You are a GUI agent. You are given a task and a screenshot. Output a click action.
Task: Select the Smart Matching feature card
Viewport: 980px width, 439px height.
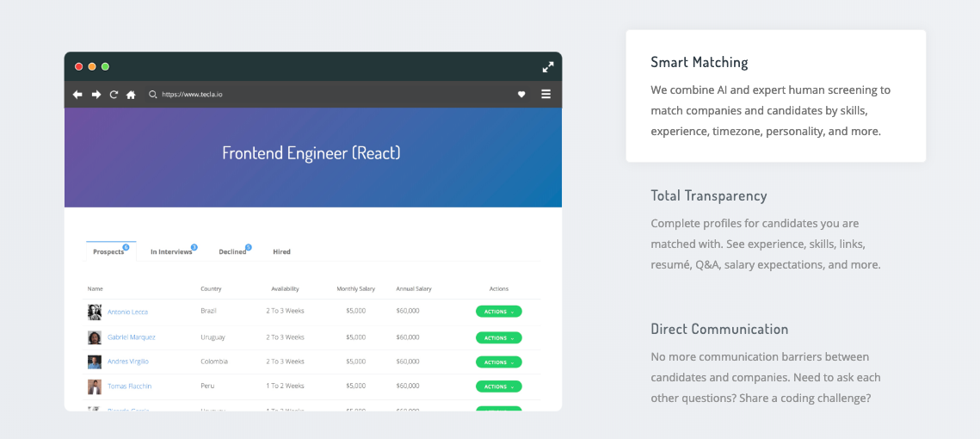775,96
